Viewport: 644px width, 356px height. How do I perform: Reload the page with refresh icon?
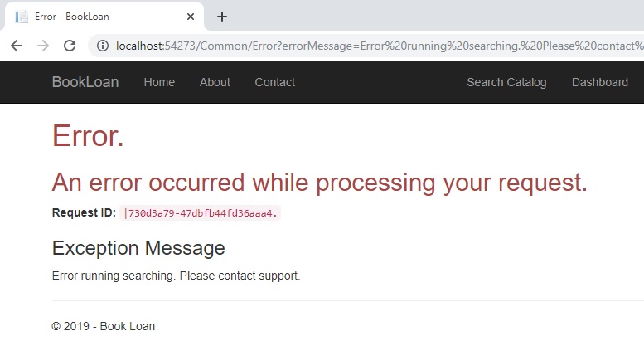70,46
